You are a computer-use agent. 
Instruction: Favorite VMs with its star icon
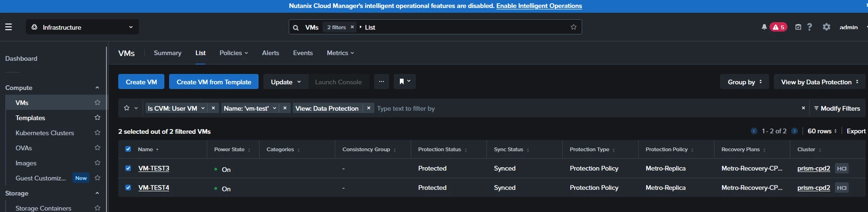(97, 102)
